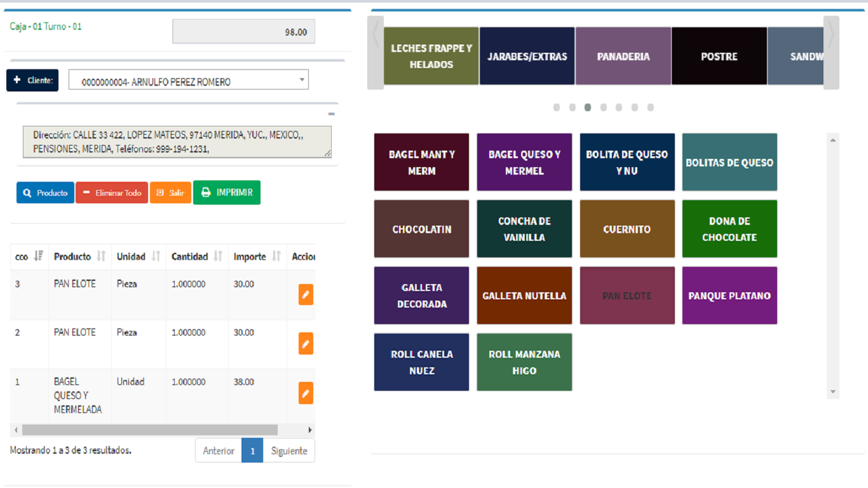Click the left carousel arrow for categories

376,53
